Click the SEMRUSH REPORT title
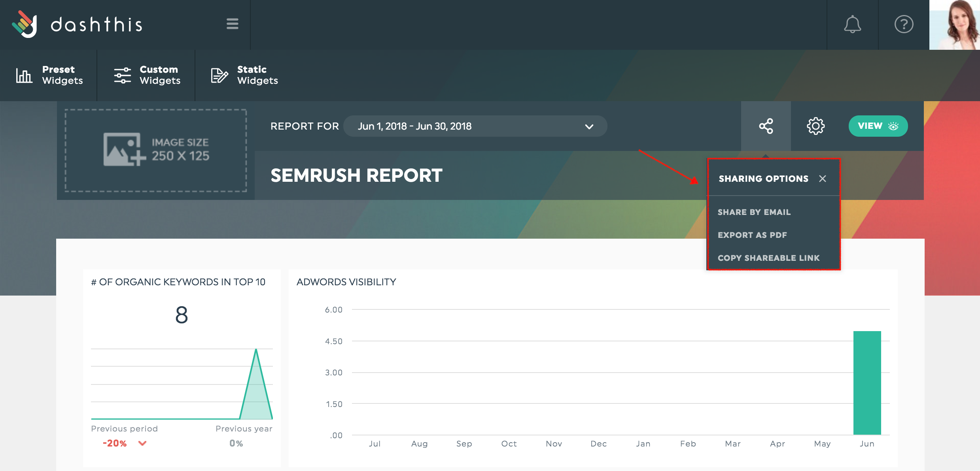Image resolution: width=980 pixels, height=471 pixels. 356,175
